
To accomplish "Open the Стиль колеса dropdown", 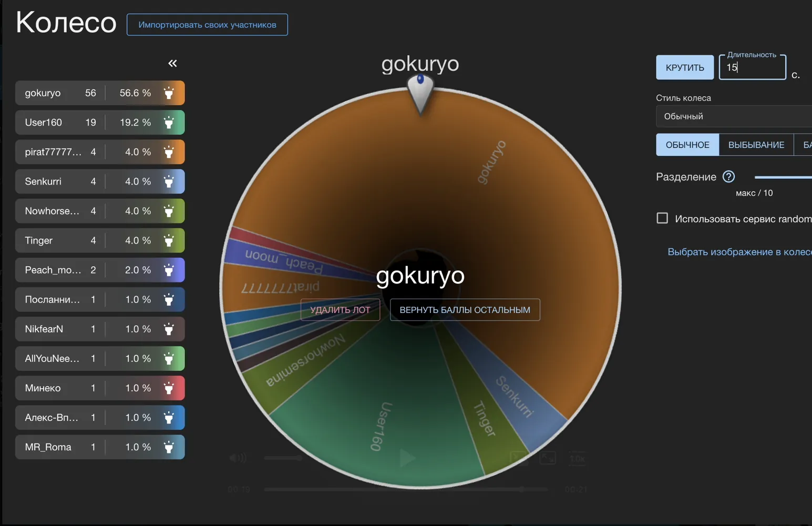I will [734, 116].
